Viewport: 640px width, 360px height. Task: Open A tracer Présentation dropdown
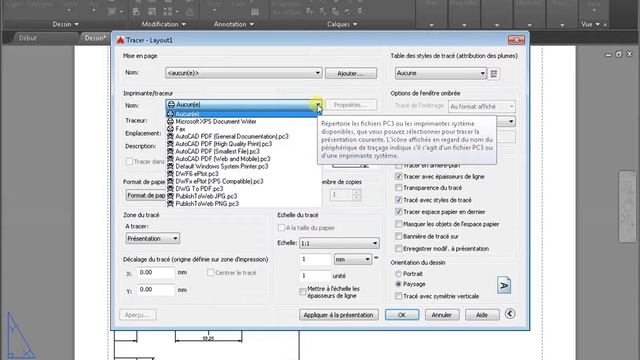point(152,238)
